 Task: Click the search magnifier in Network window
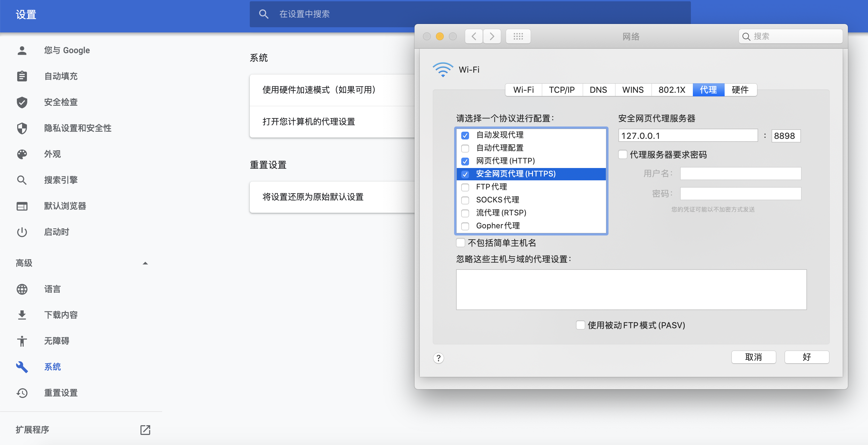point(746,36)
